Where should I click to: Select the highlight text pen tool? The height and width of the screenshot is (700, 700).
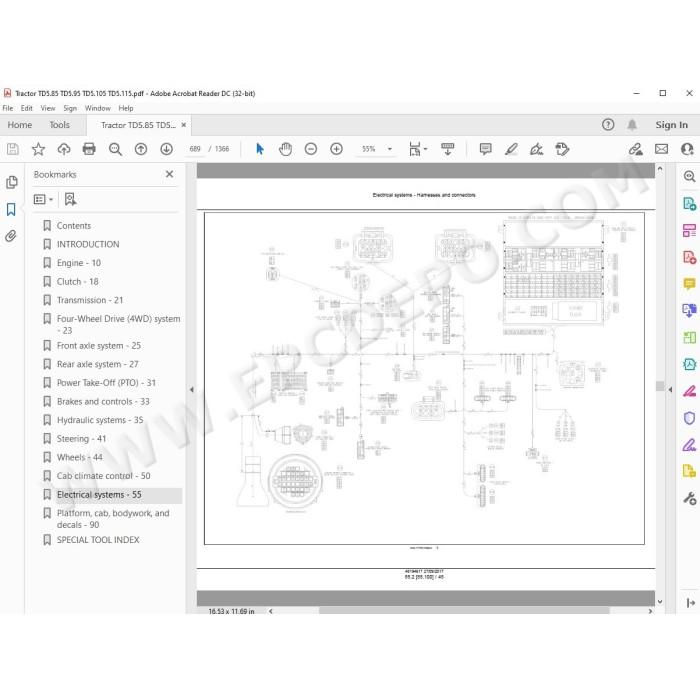511,149
